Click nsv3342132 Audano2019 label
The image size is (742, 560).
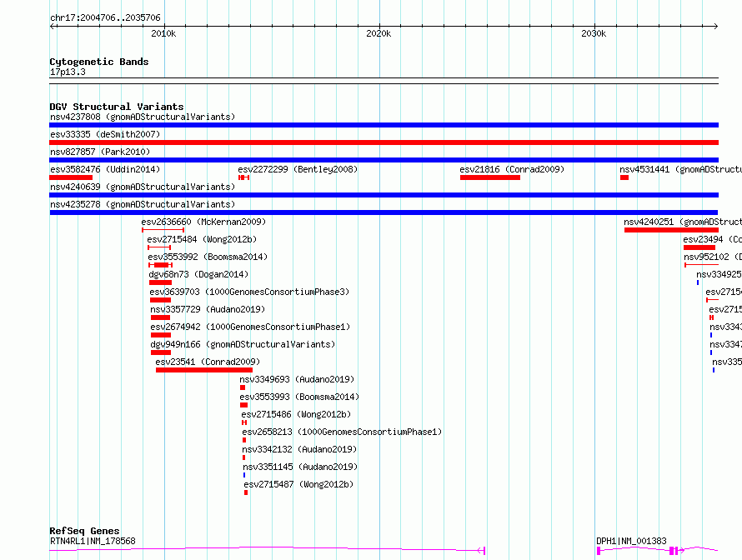(299, 449)
